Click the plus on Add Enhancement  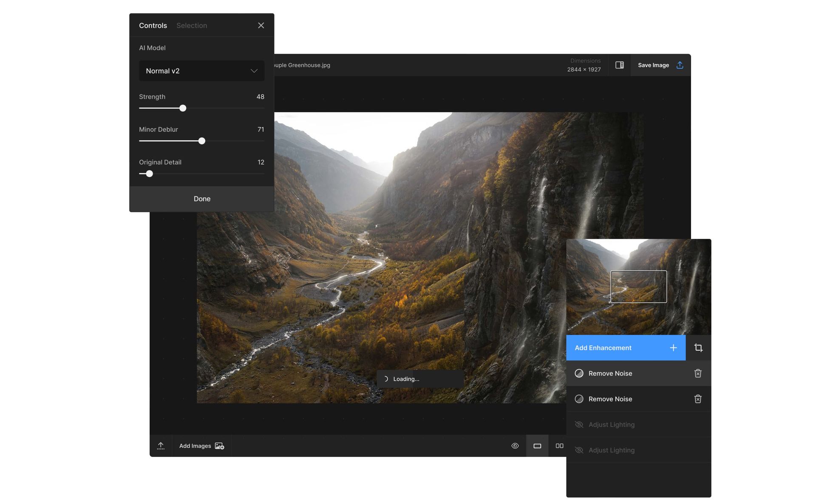(x=673, y=348)
